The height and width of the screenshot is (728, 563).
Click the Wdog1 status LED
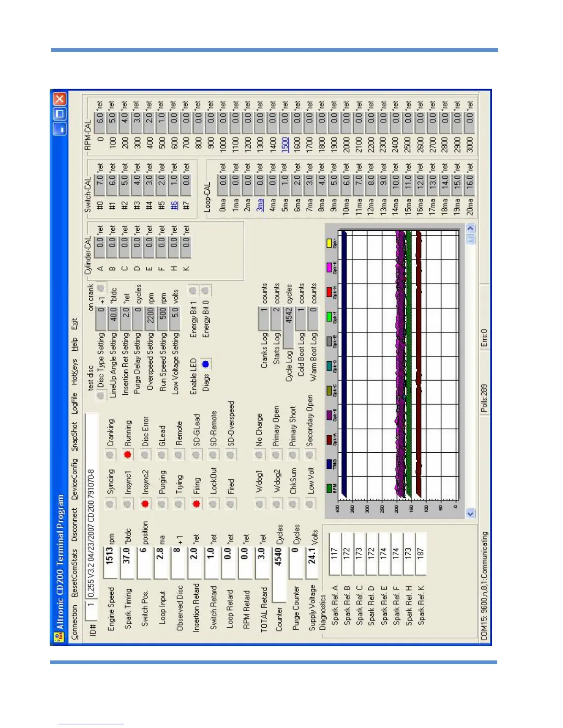pyautogui.click(x=259, y=504)
